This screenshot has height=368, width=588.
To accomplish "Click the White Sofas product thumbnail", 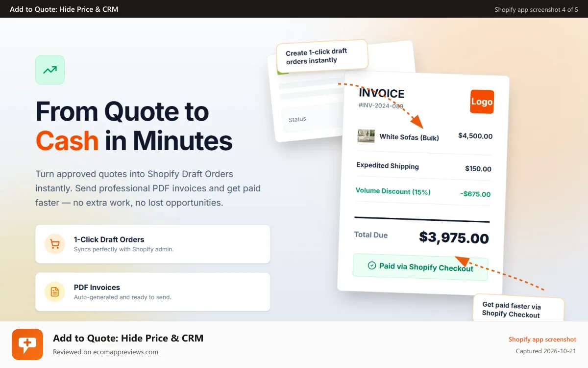I will pyautogui.click(x=366, y=136).
